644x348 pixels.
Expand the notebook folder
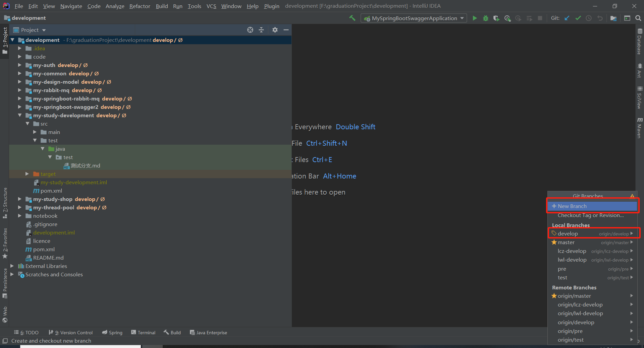pos(20,216)
